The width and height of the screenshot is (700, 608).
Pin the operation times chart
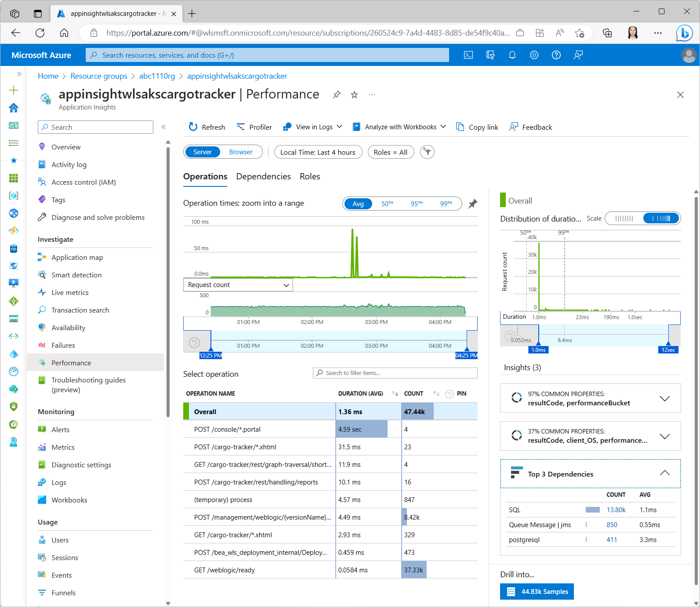coord(473,204)
